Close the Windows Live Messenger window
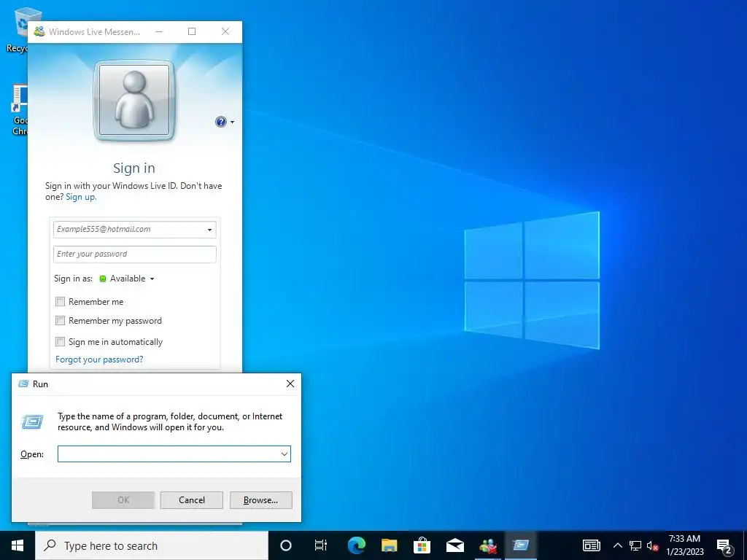The height and width of the screenshot is (560, 747). click(225, 32)
